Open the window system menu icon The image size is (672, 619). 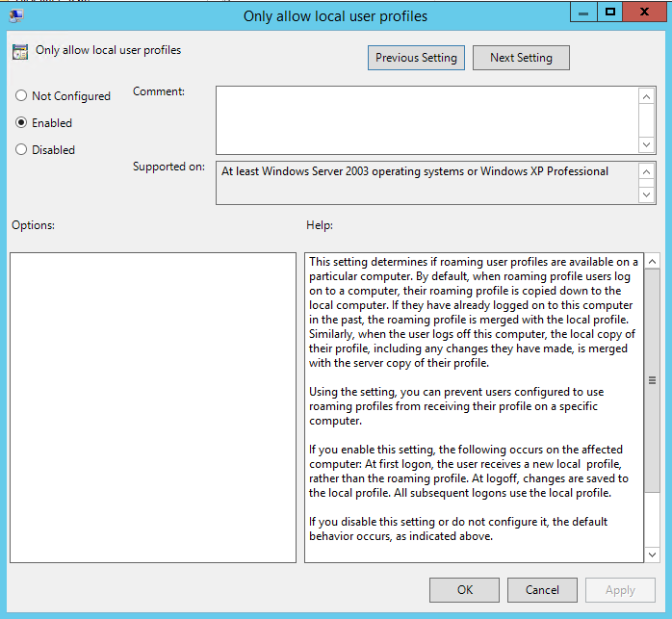pos(16,15)
